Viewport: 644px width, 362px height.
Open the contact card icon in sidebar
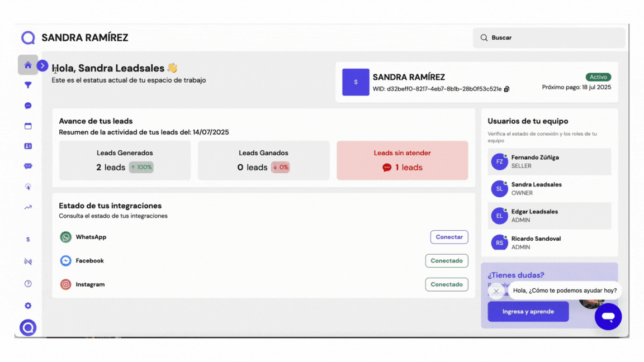(28, 146)
